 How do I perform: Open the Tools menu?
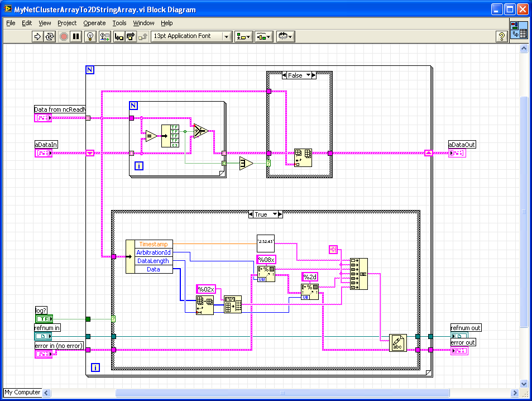(x=119, y=23)
